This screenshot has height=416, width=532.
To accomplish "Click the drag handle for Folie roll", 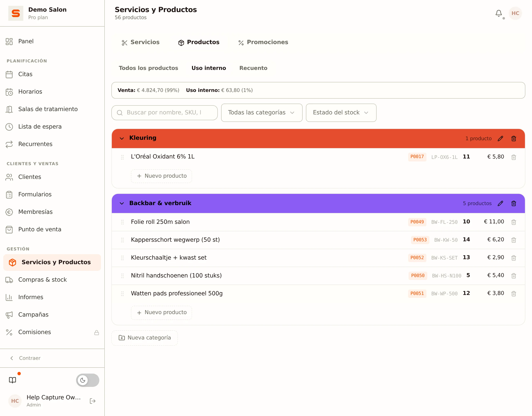I will [x=122, y=222].
